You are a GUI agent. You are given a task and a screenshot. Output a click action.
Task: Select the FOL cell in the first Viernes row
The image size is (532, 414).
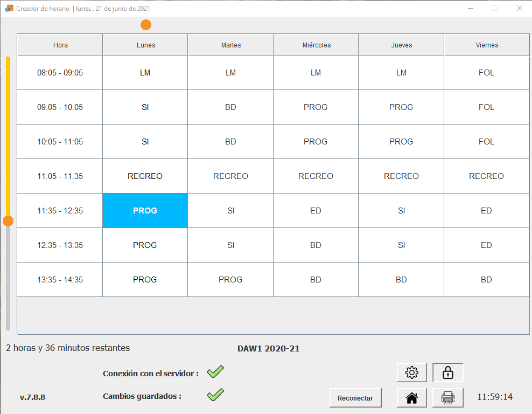tap(486, 72)
